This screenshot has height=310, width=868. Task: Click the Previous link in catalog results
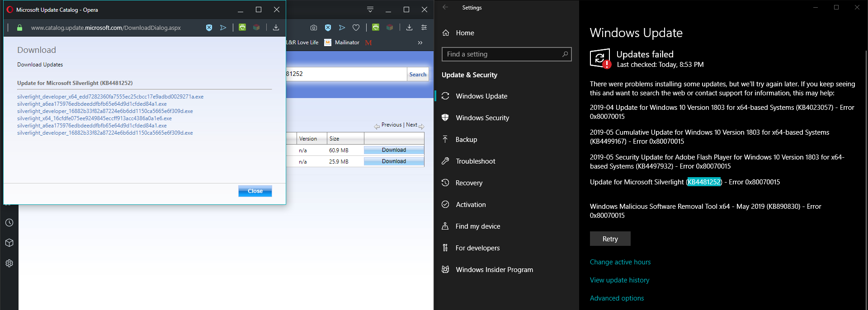click(x=392, y=125)
